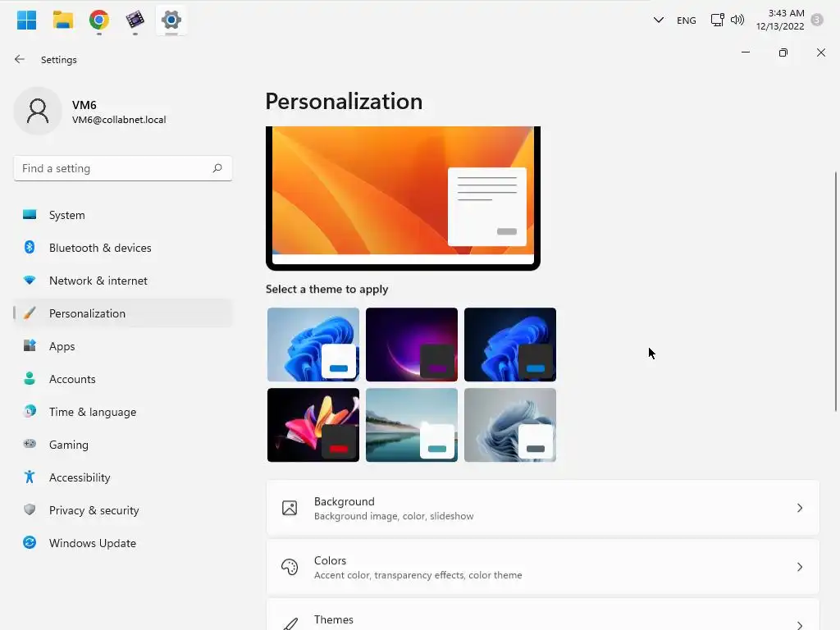The height and width of the screenshot is (630, 840).
Task: Open the System settings category
Action: point(123,215)
